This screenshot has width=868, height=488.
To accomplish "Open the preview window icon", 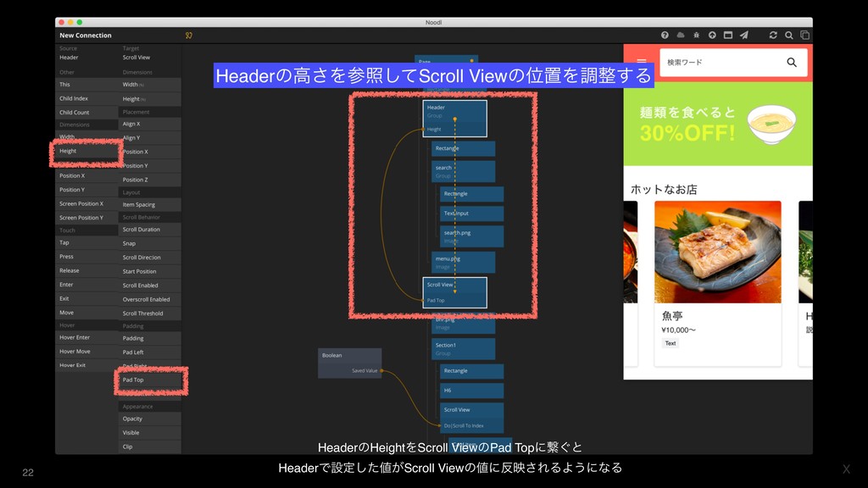I will 728,35.
